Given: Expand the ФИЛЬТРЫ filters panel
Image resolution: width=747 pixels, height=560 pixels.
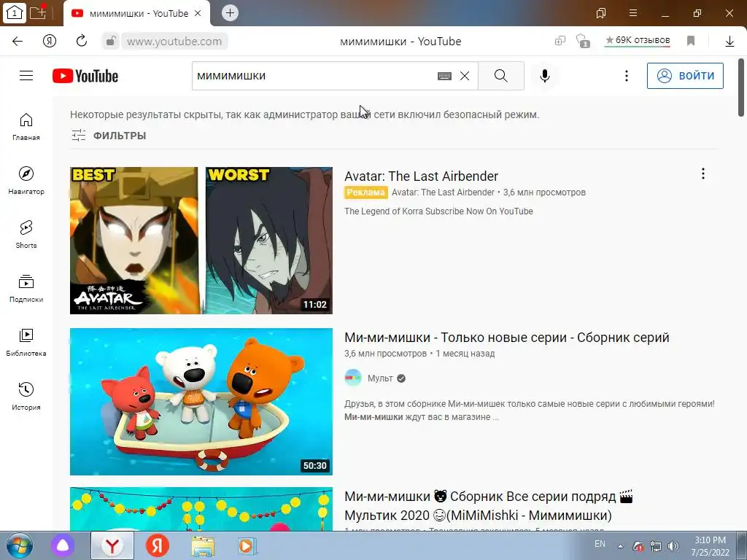Looking at the screenshot, I should (109, 136).
